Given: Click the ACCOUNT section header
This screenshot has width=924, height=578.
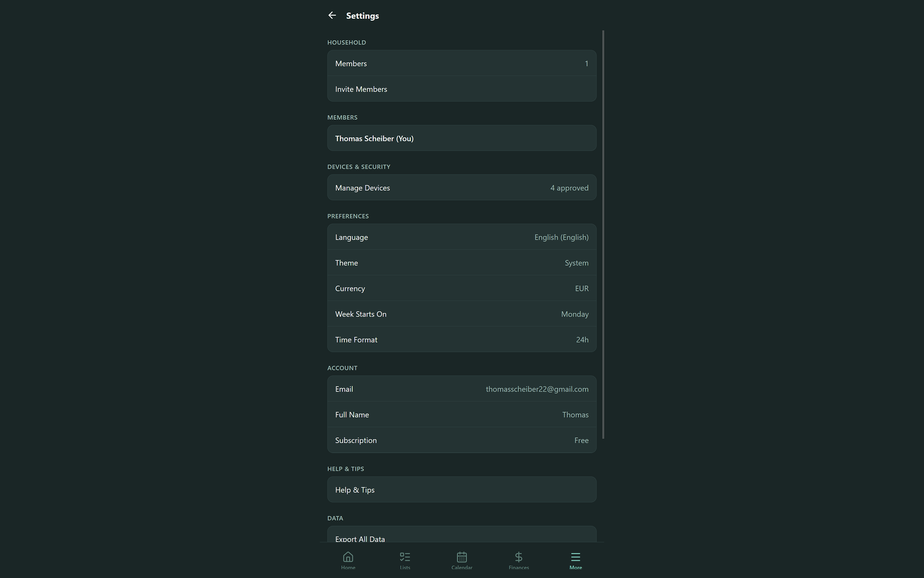Looking at the screenshot, I should tap(342, 368).
